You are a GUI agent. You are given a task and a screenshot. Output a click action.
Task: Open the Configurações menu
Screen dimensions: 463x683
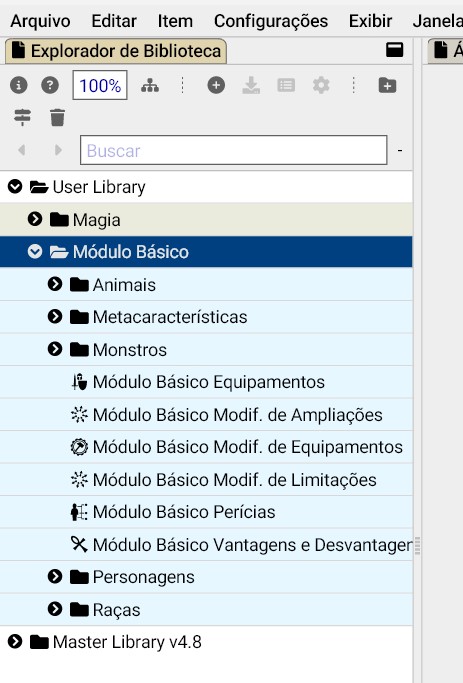[271, 21]
